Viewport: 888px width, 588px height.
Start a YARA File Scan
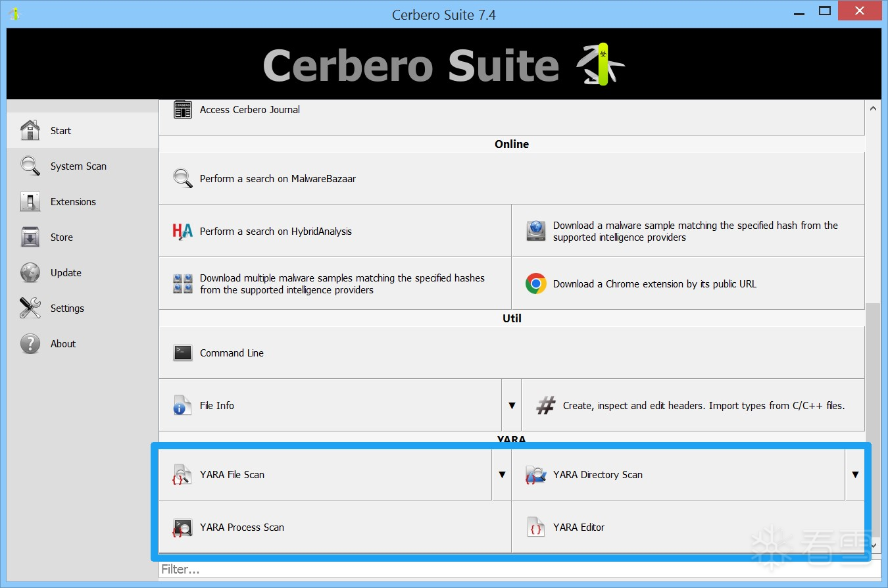[325, 474]
